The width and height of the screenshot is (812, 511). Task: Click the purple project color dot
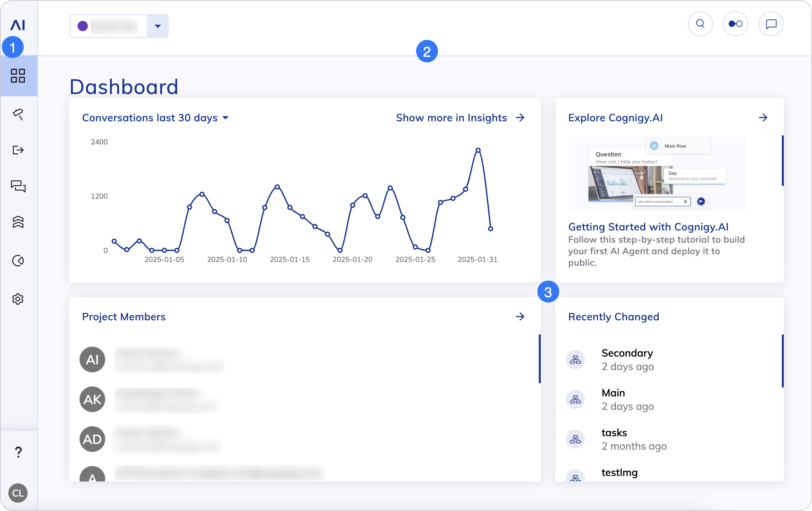tap(83, 26)
